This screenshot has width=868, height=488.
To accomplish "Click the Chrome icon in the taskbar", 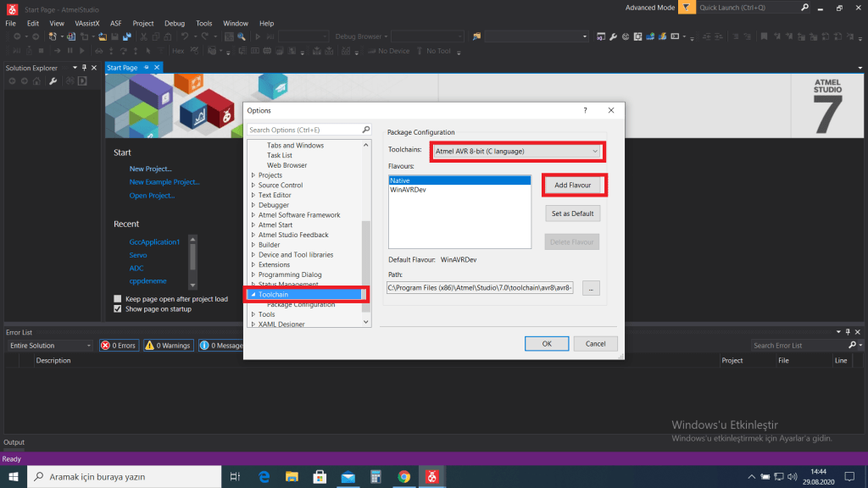I will click(403, 477).
